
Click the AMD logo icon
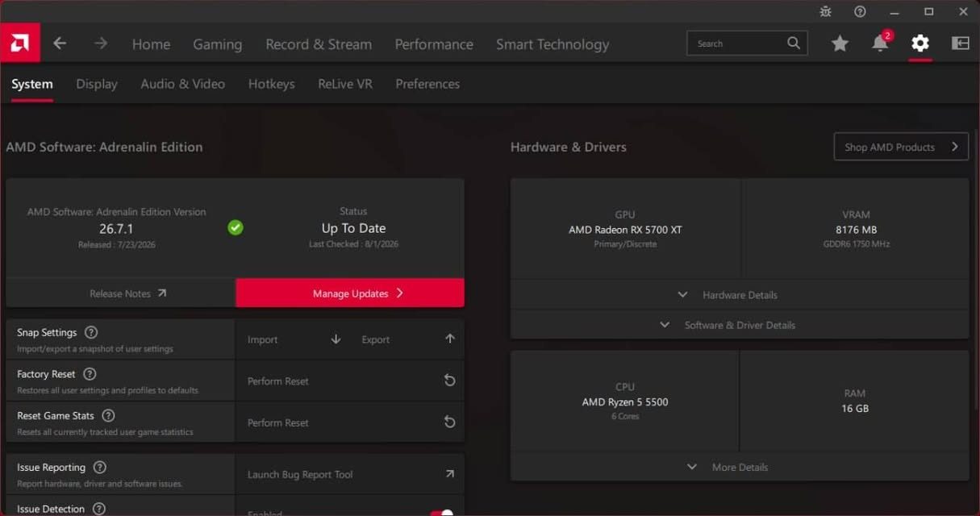coord(19,44)
